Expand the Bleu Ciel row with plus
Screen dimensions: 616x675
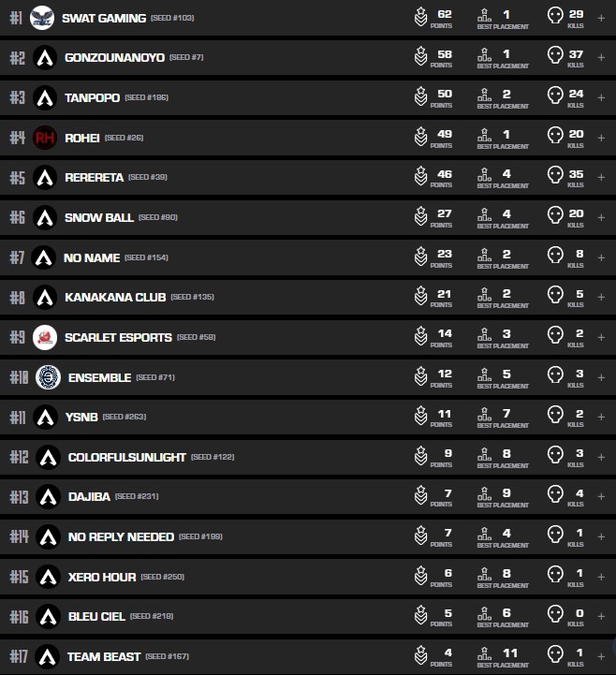click(x=601, y=616)
